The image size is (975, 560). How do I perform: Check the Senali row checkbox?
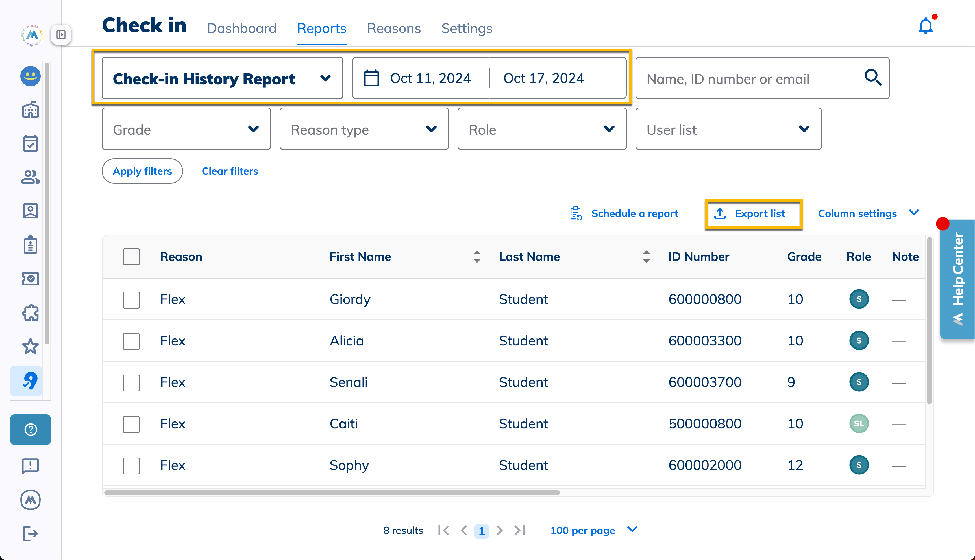131,383
